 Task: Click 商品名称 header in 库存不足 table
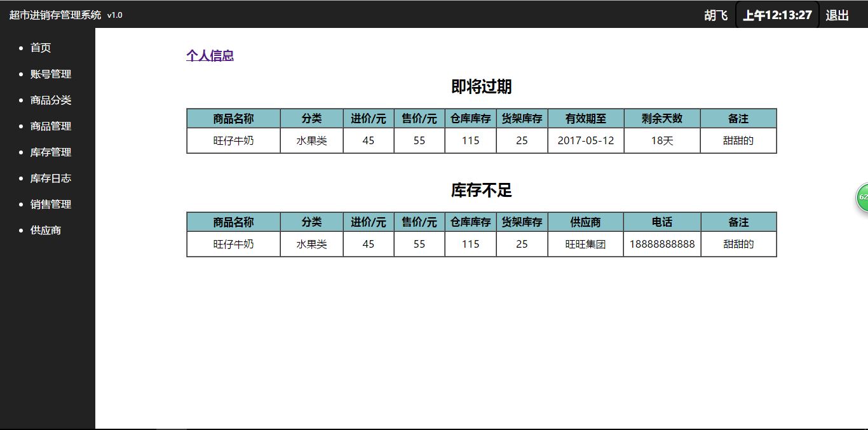coord(233,222)
